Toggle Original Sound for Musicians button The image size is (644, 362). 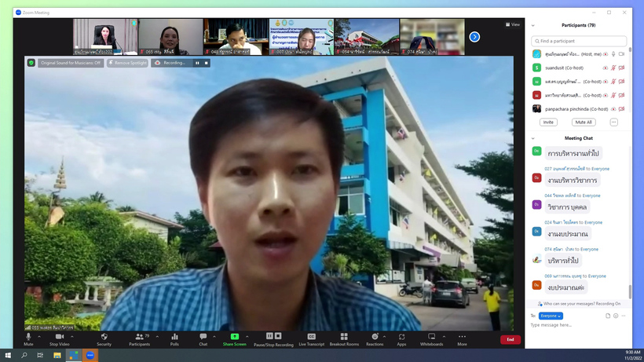tap(70, 63)
